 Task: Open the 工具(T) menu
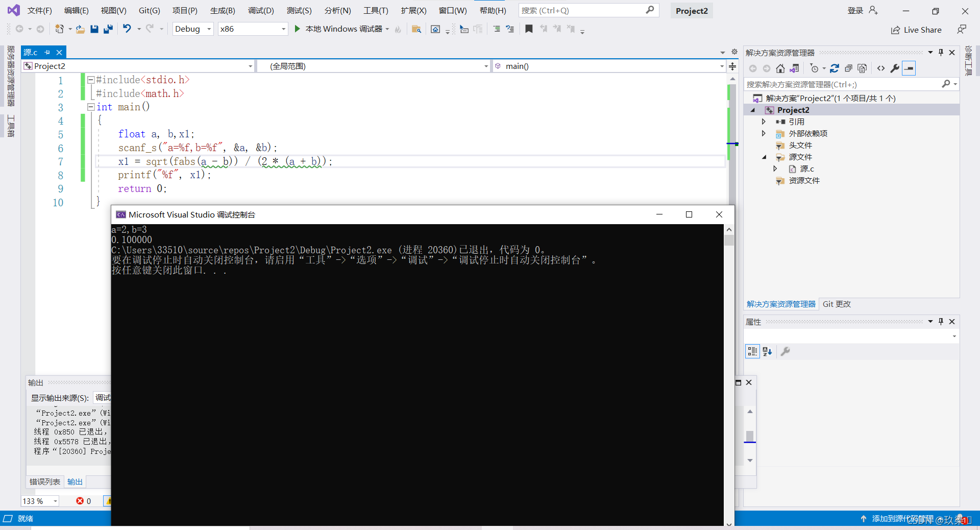click(x=376, y=10)
